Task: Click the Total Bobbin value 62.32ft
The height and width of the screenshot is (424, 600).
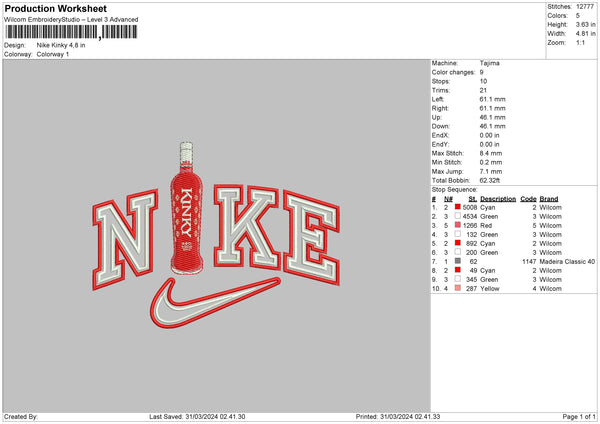Action: pos(489,180)
